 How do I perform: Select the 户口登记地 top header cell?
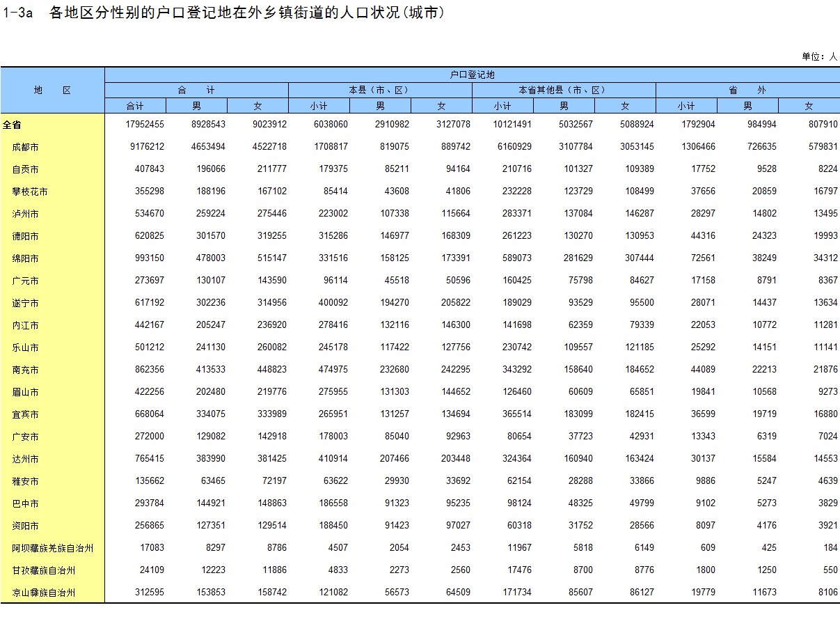[472, 75]
